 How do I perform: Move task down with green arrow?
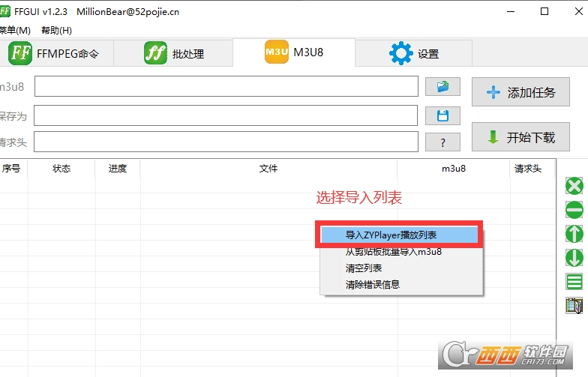coord(574,258)
